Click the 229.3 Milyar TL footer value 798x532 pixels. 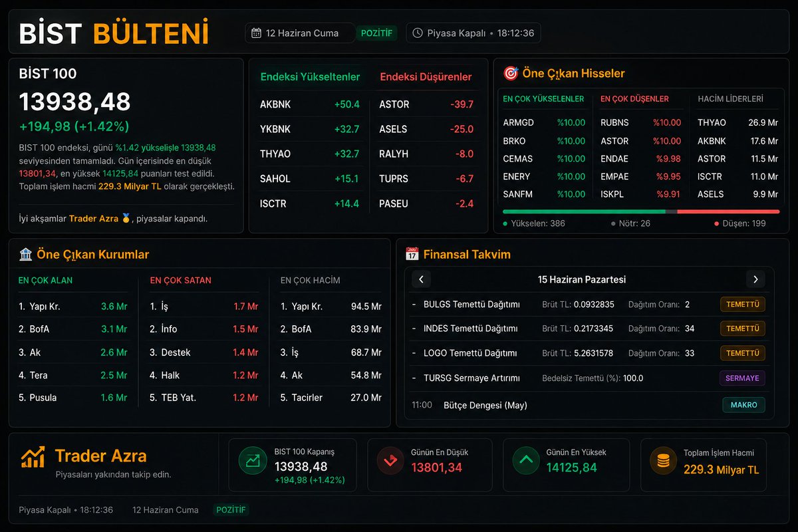coord(721,469)
